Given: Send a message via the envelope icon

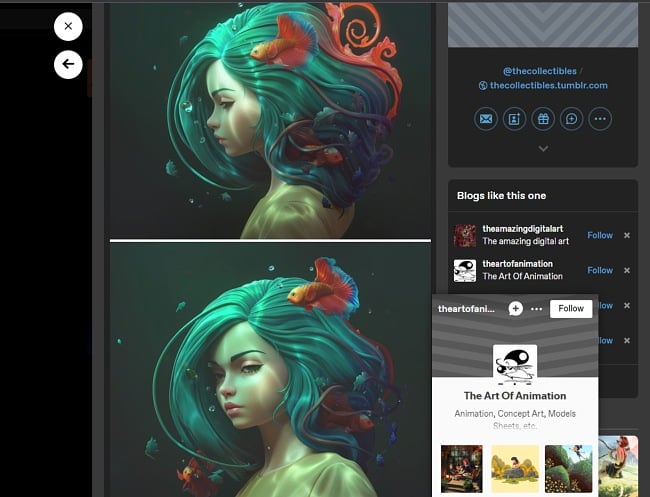Looking at the screenshot, I should coord(485,119).
